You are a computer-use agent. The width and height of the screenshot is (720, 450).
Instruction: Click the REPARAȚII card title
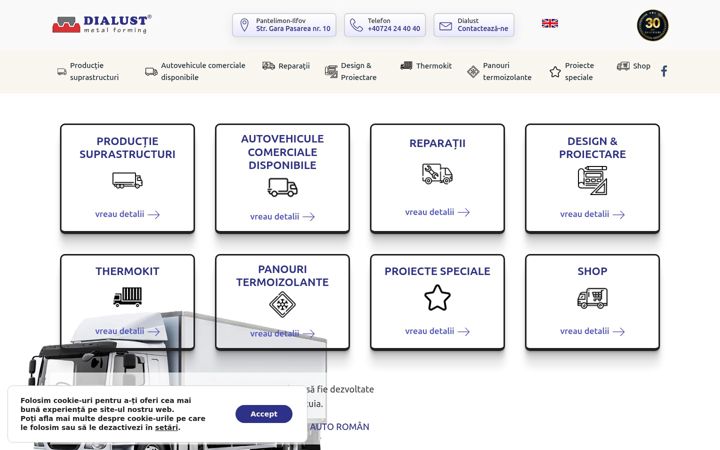[437, 143]
